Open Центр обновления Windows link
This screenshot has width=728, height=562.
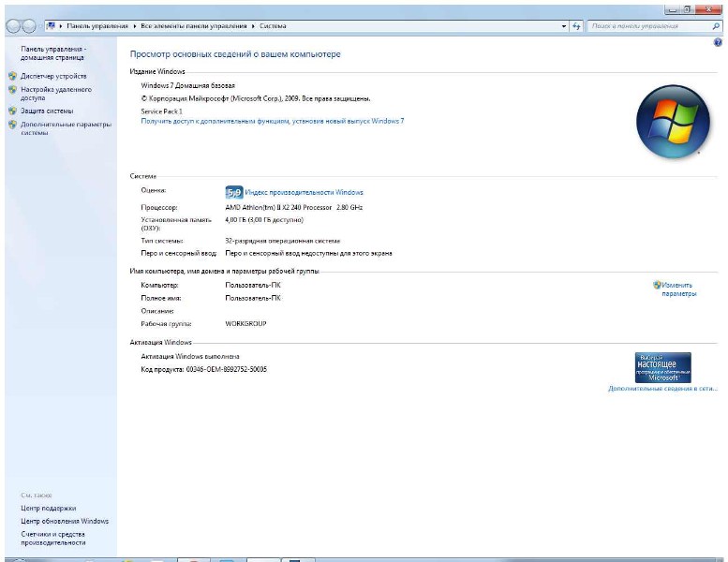tap(65, 521)
